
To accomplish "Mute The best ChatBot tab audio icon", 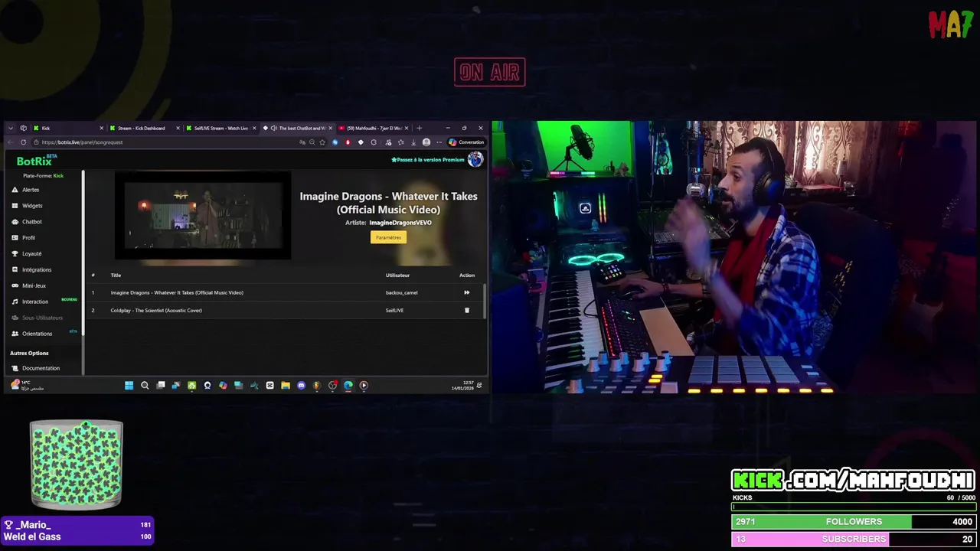I will point(273,129).
